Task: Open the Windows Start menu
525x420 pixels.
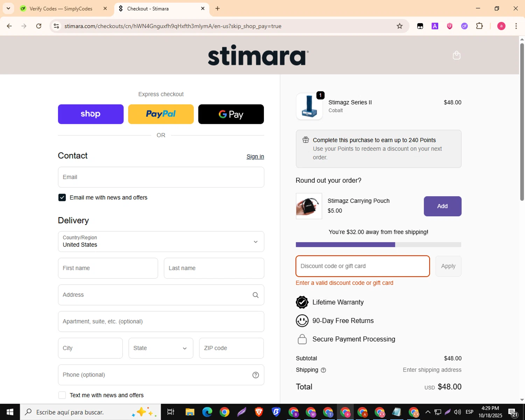Action: click(x=10, y=412)
